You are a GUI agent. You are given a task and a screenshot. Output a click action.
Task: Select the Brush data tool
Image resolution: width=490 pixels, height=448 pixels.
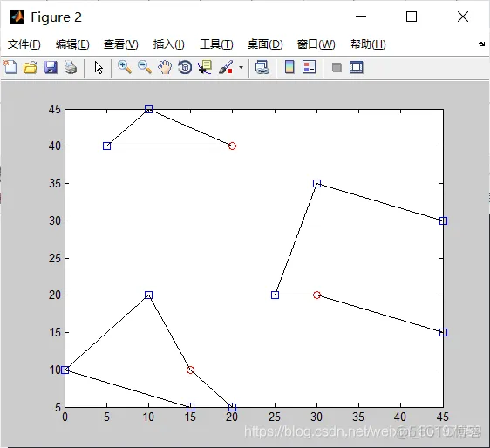click(226, 67)
